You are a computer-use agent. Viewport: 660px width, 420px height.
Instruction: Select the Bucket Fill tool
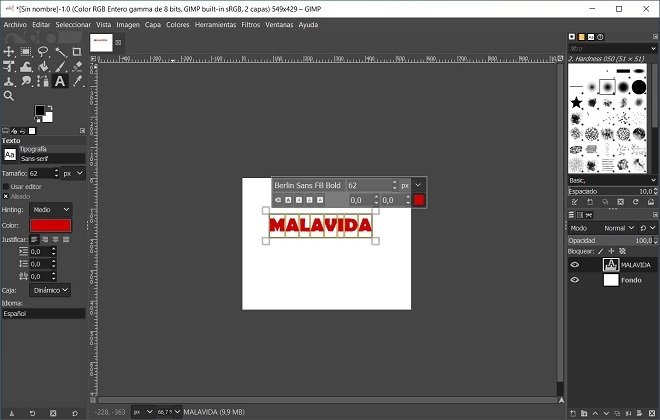tap(43, 66)
